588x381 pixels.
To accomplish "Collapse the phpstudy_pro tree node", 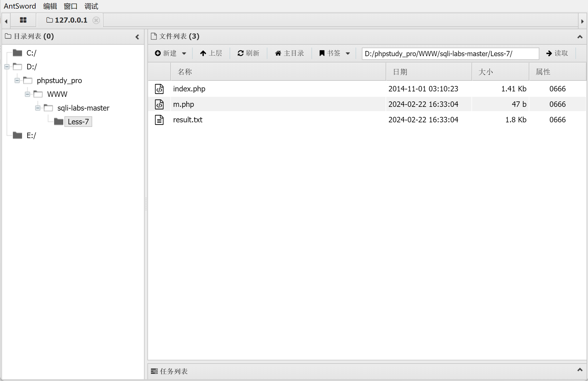I will [17, 80].
